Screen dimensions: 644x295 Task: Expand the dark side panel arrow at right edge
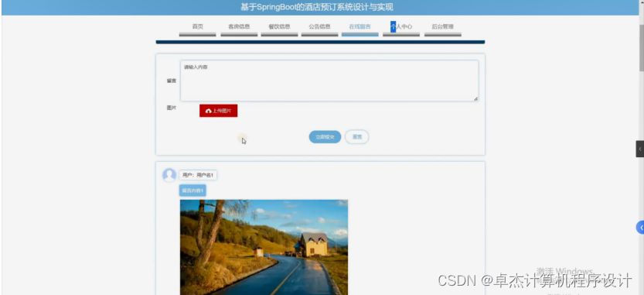point(640,149)
